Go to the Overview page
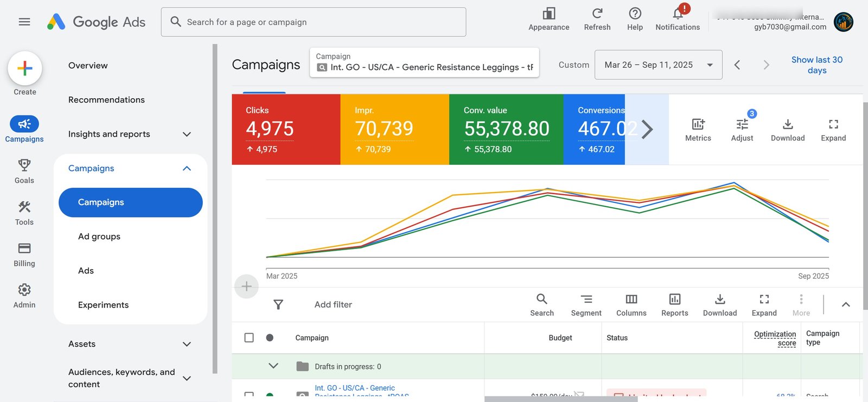Viewport: 868px width, 402px height. coord(88,66)
